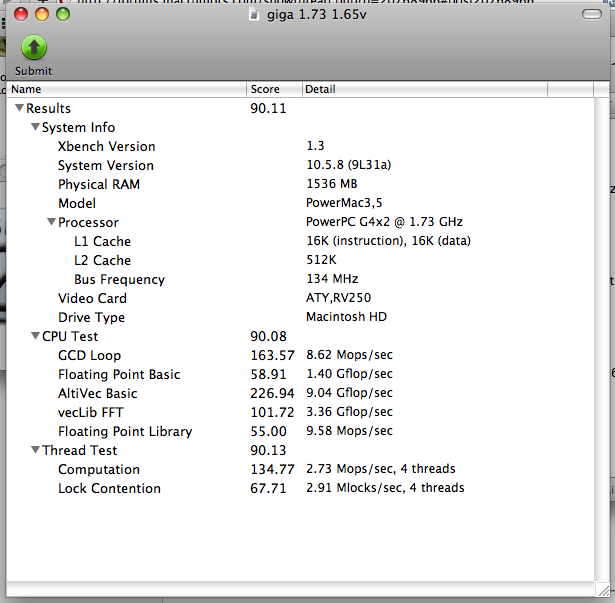Select the Physical RAM row

click(300, 184)
